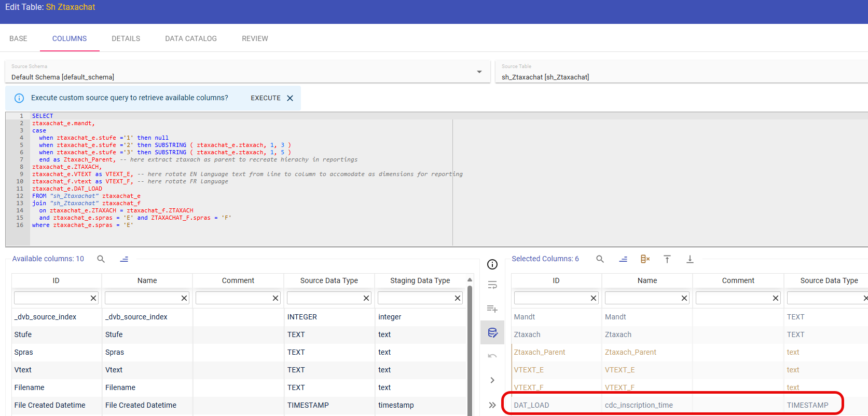The width and height of the screenshot is (868, 416).
Task: Open the DATA CATALOG tab
Action: click(191, 38)
